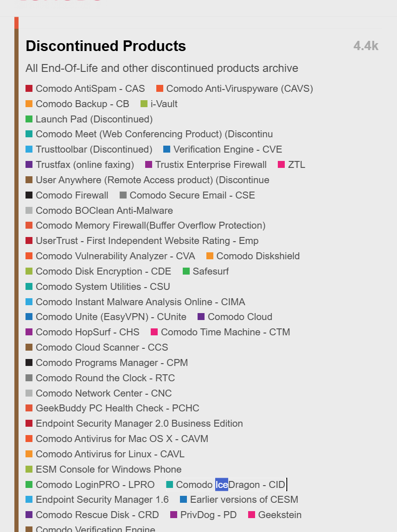
Task: Open Comodo Time Machine - CTM
Action: 225,332
